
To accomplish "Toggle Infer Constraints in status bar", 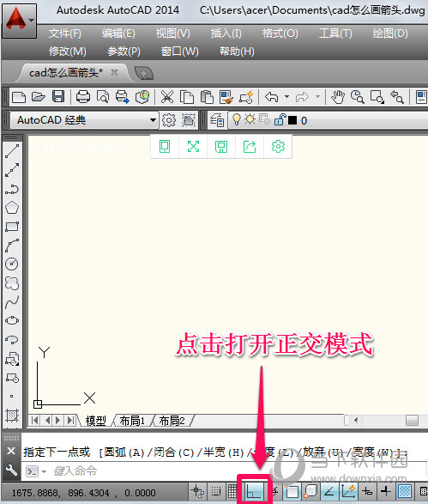I will [x=197, y=491].
